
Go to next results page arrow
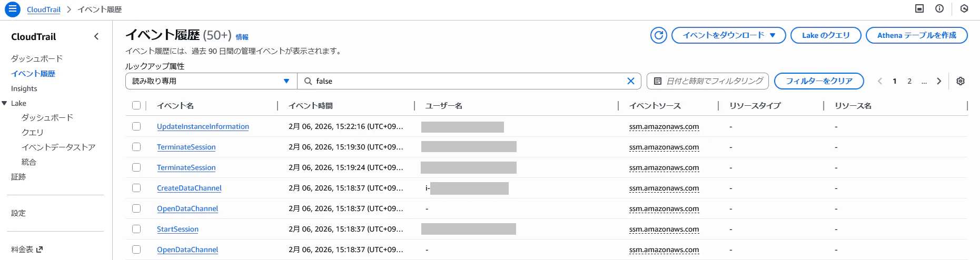pyautogui.click(x=938, y=81)
